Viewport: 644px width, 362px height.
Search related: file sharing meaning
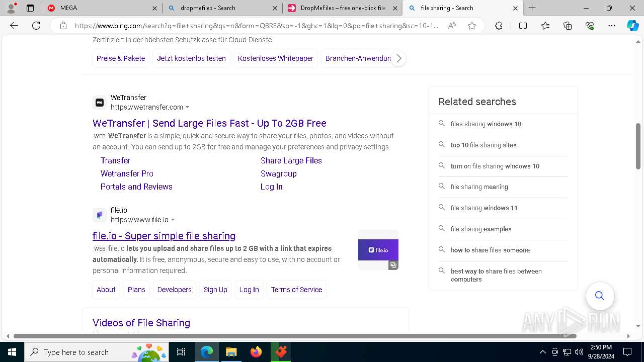503,187
